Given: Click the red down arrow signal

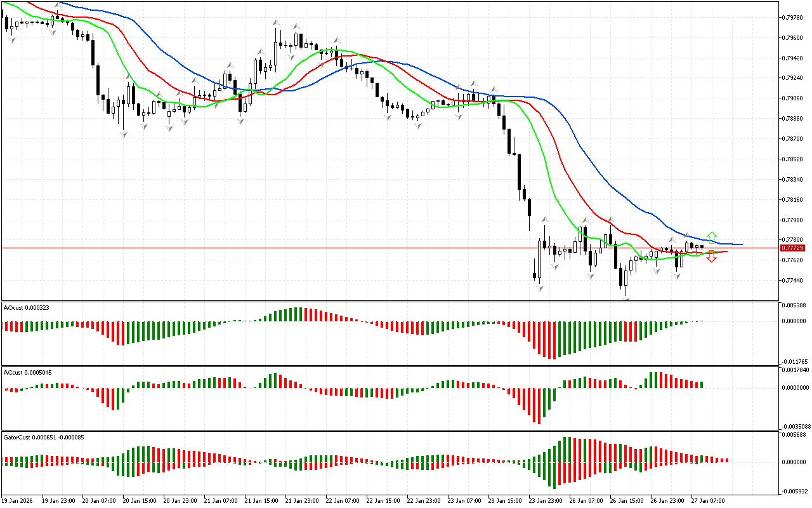Looking at the screenshot, I should click(x=712, y=257).
